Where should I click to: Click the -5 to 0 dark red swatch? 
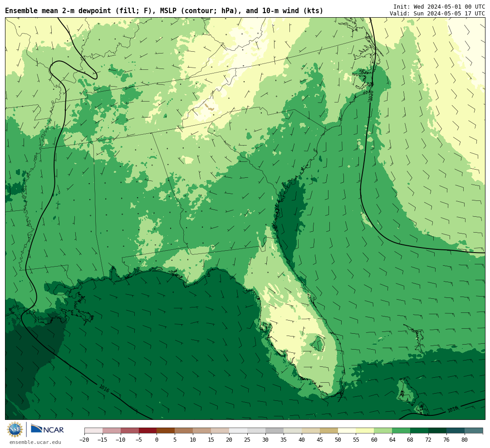(x=148, y=431)
